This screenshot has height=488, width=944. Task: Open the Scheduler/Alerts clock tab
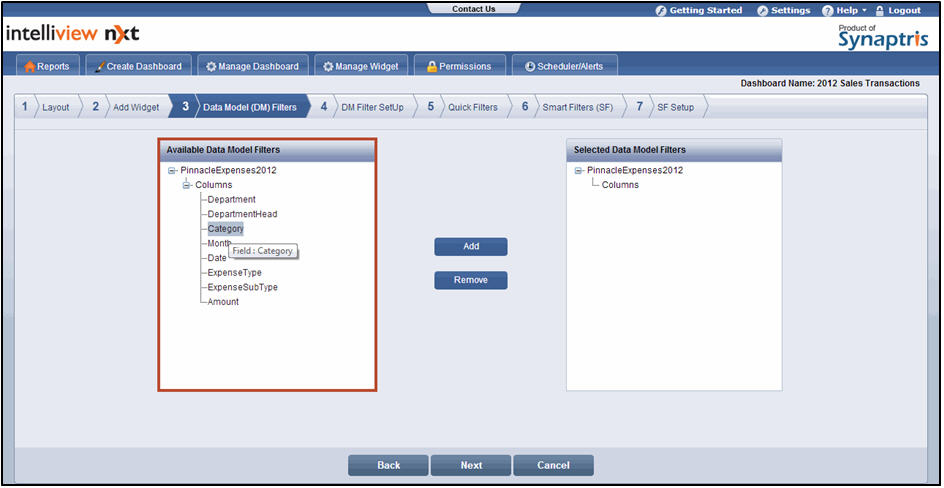565,66
